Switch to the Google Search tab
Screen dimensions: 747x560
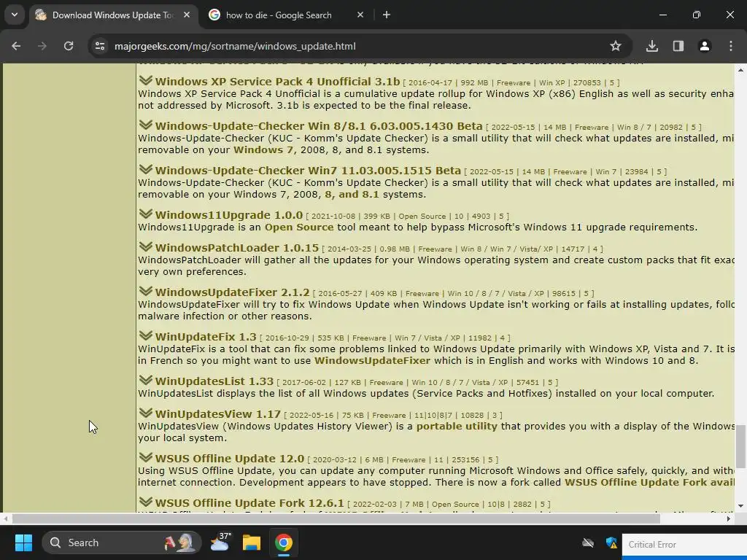tap(286, 15)
